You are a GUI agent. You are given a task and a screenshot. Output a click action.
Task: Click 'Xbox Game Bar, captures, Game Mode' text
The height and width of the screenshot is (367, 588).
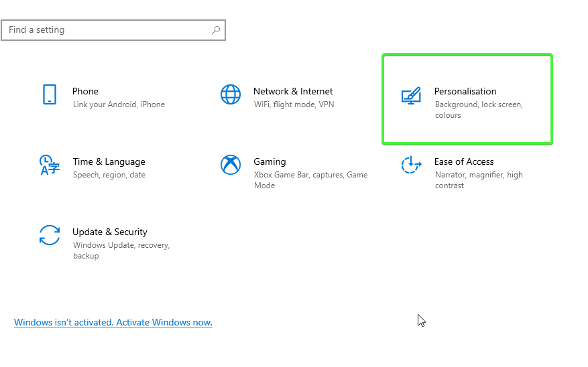point(310,180)
